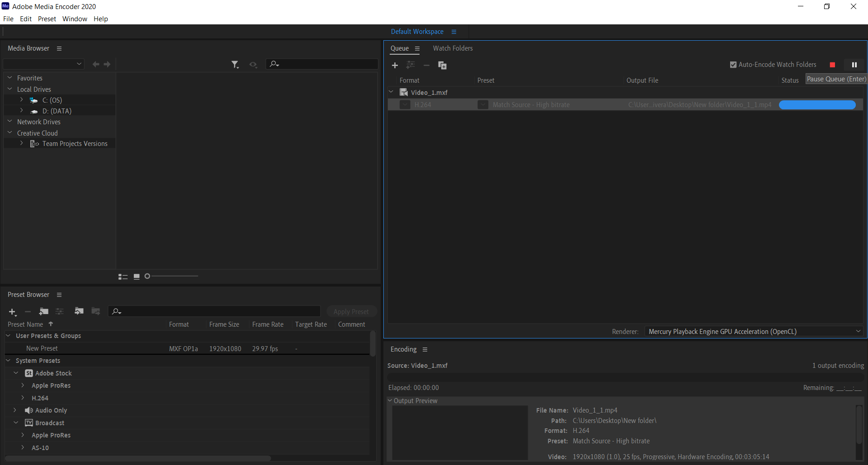Expand the Audio Only preset group
This screenshot has width=868, height=465.
(15, 410)
